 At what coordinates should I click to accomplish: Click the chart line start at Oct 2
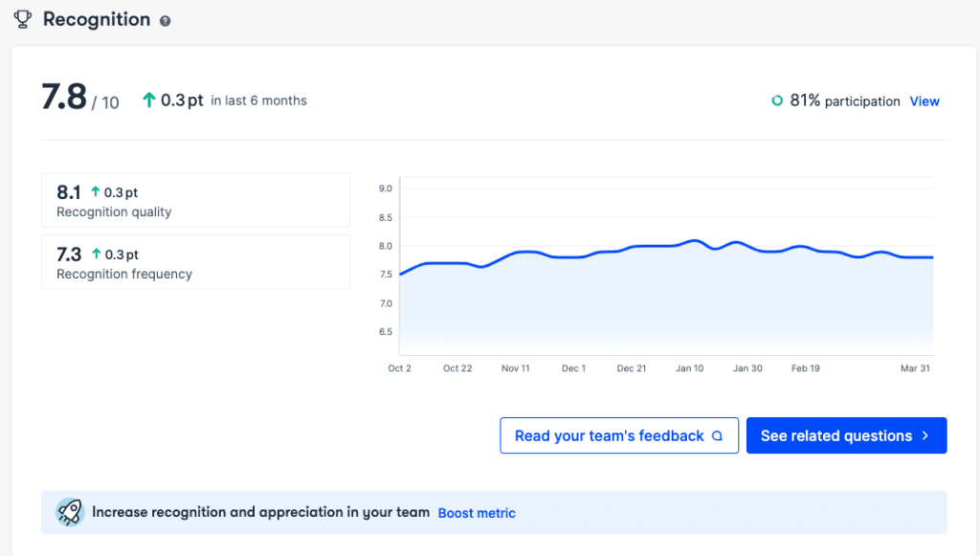point(401,274)
